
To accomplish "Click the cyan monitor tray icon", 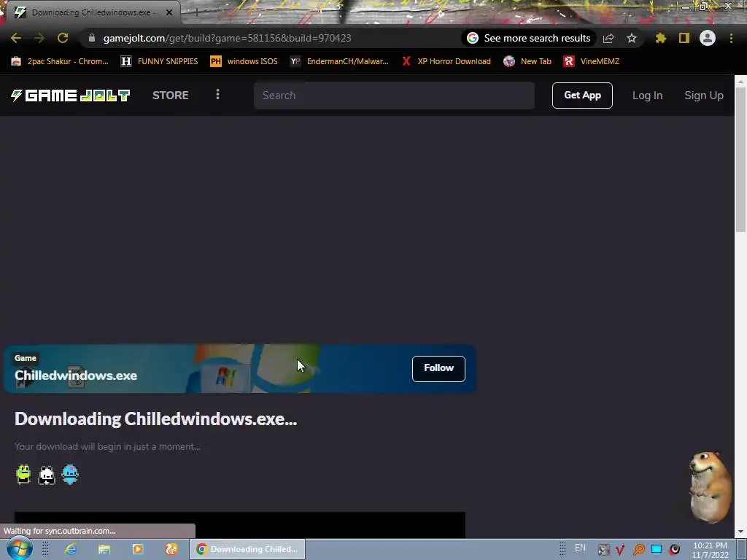I will coord(657,549).
